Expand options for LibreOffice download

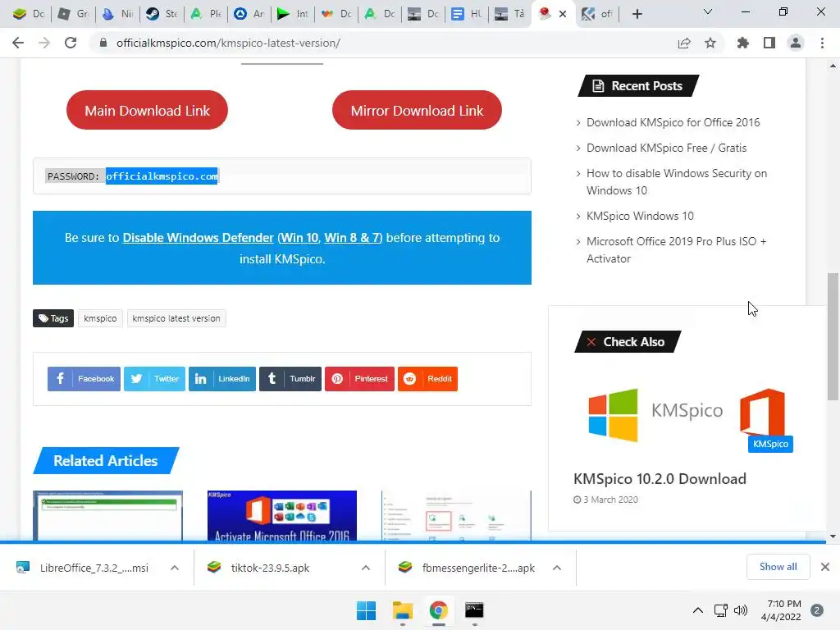(x=175, y=568)
